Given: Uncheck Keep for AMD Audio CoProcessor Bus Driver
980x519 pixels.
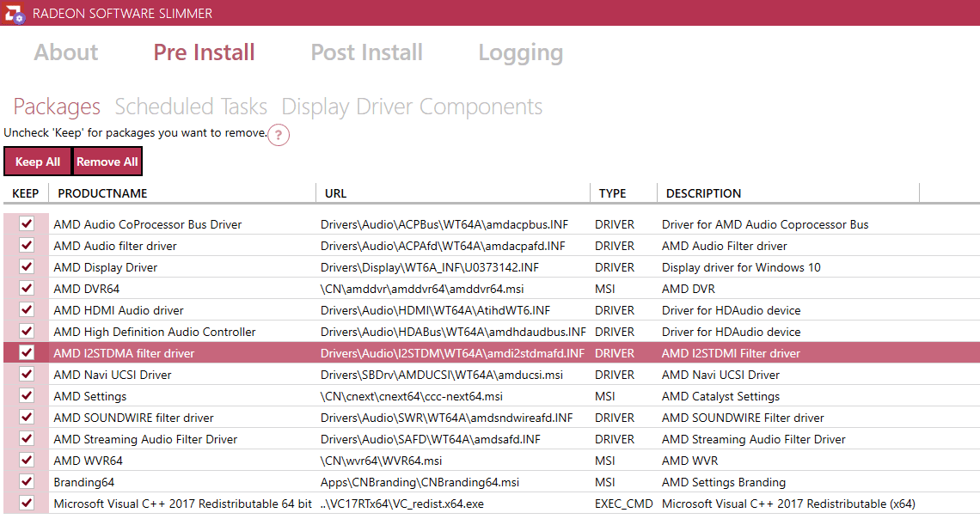Looking at the screenshot, I should tap(27, 224).
